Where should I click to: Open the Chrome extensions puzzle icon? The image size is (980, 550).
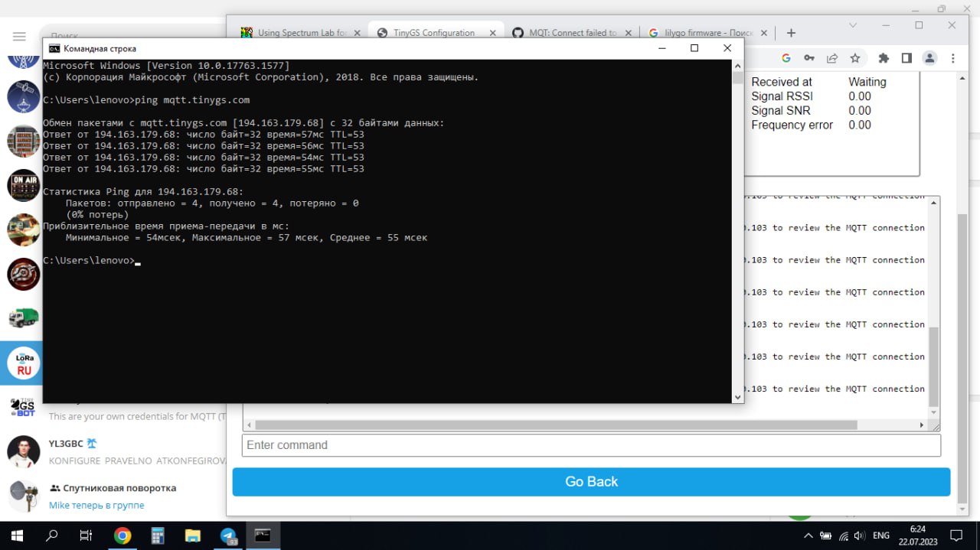tap(884, 58)
